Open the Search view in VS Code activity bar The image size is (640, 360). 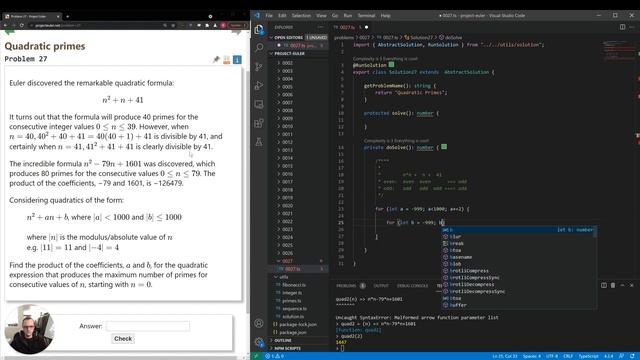[259, 48]
